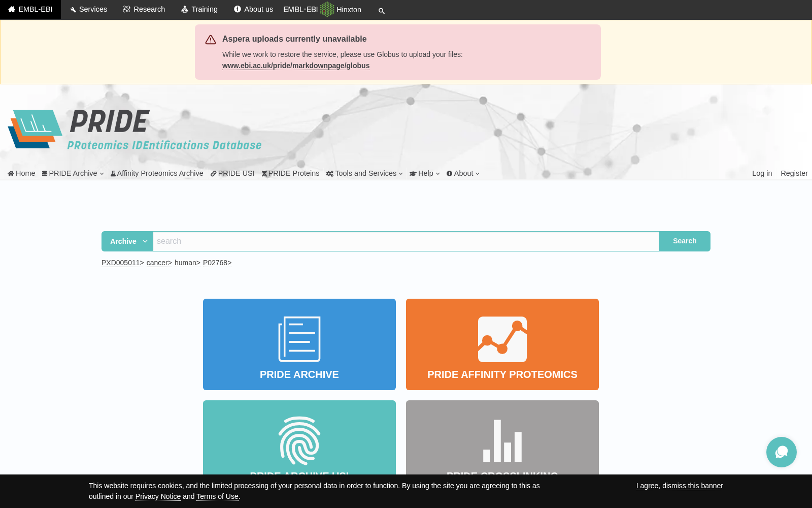Click the EMBL-EBI home icon in the top bar
Image resolution: width=812 pixels, height=508 pixels.
[x=12, y=9]
